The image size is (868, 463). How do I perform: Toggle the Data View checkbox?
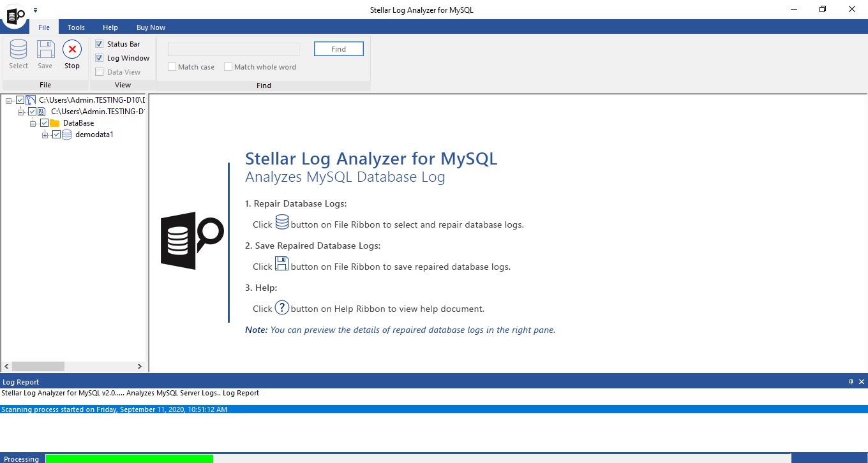point(100,72)
